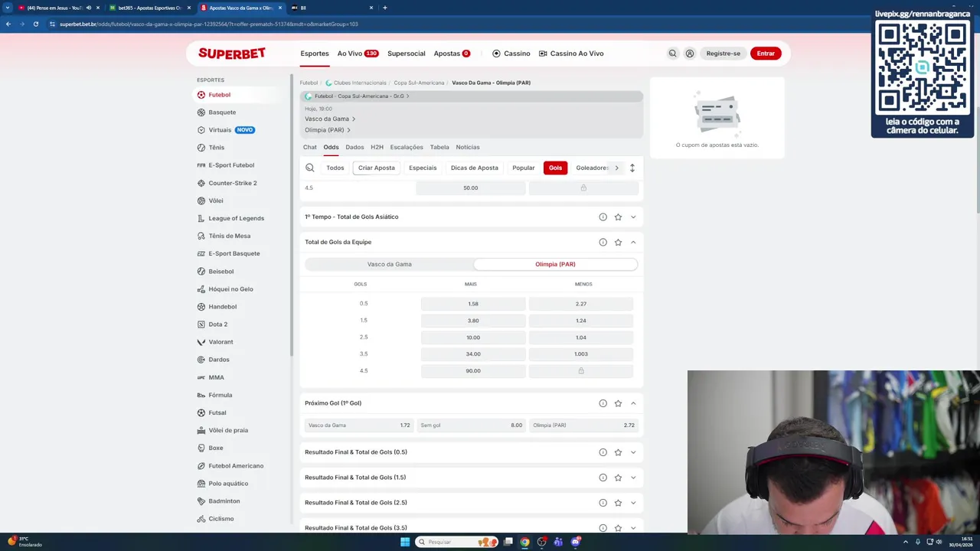Switch to the H2H tab

click(x=377, y=147)
